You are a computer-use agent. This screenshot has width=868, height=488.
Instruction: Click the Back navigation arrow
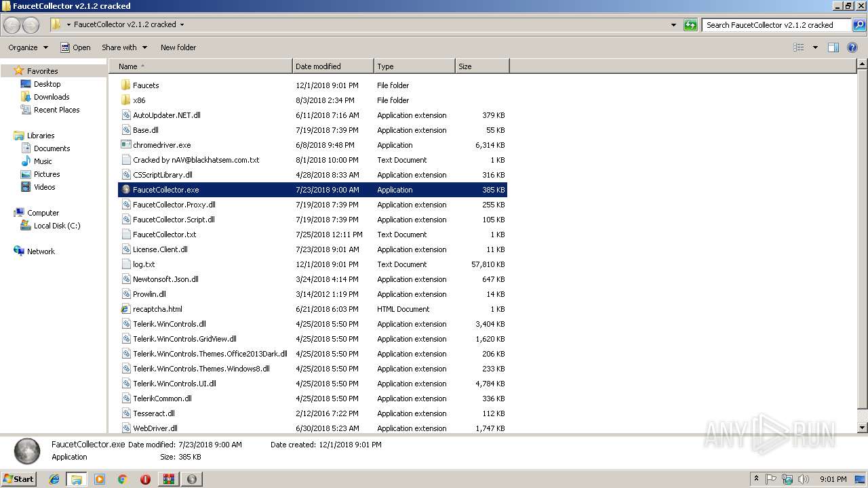click(12, 25)
